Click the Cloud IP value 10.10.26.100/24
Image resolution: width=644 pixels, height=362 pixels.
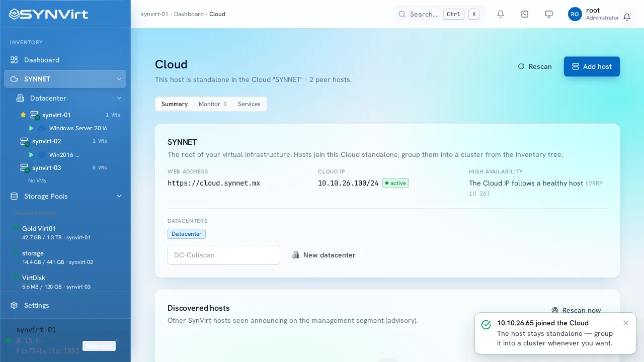pyautogui.click(x=348, y=183)
